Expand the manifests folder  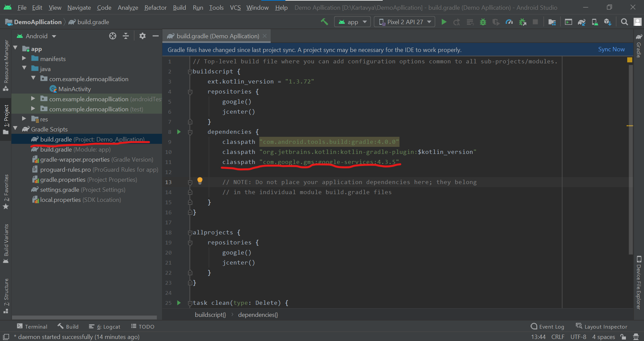[24, 59]
